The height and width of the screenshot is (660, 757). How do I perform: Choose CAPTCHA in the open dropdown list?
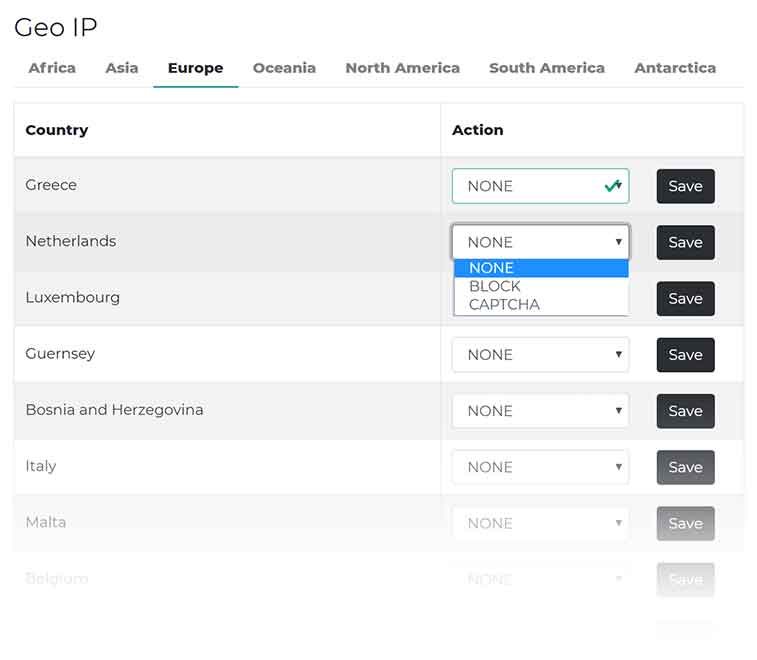[541, 305]
